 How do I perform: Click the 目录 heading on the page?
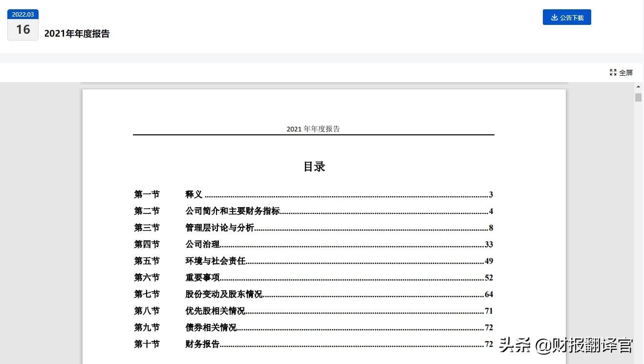314,166
